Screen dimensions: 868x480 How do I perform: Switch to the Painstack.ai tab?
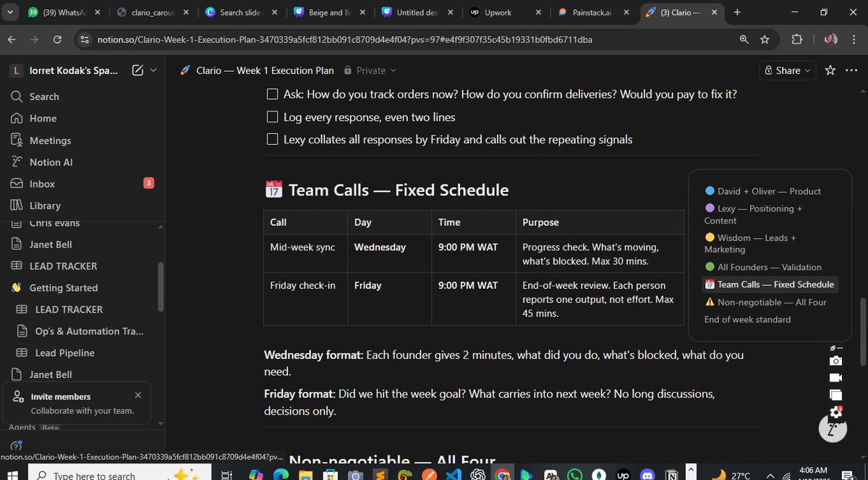pos(595,12)
